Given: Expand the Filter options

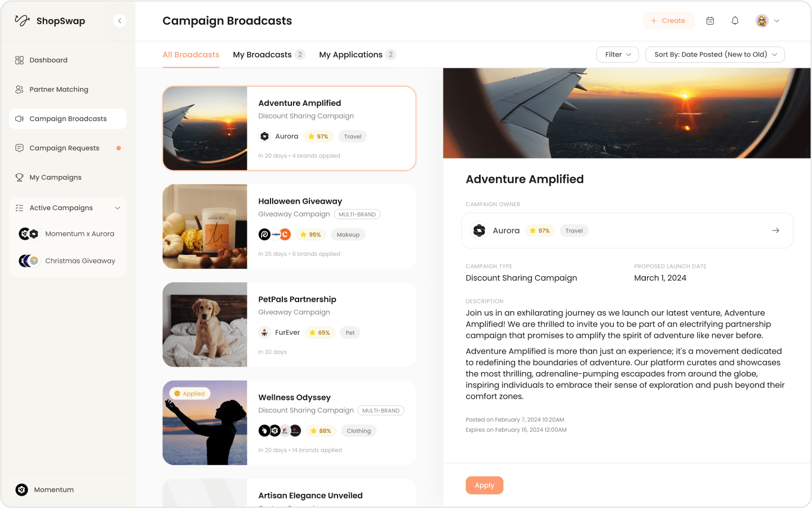Looking at the screenshot, I should [617, 54].
